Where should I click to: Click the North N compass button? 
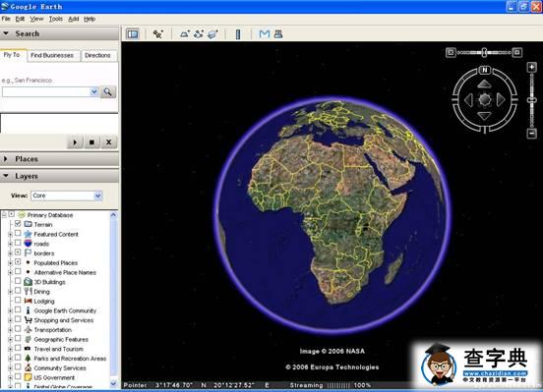click(x=485, y=70)
